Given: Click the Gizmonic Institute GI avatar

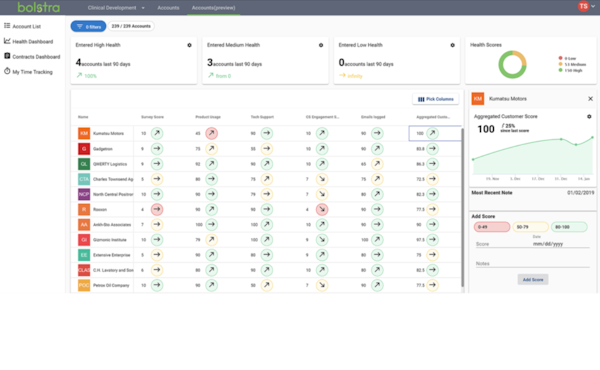Looking at the screenshot, I should coord(84,240).
